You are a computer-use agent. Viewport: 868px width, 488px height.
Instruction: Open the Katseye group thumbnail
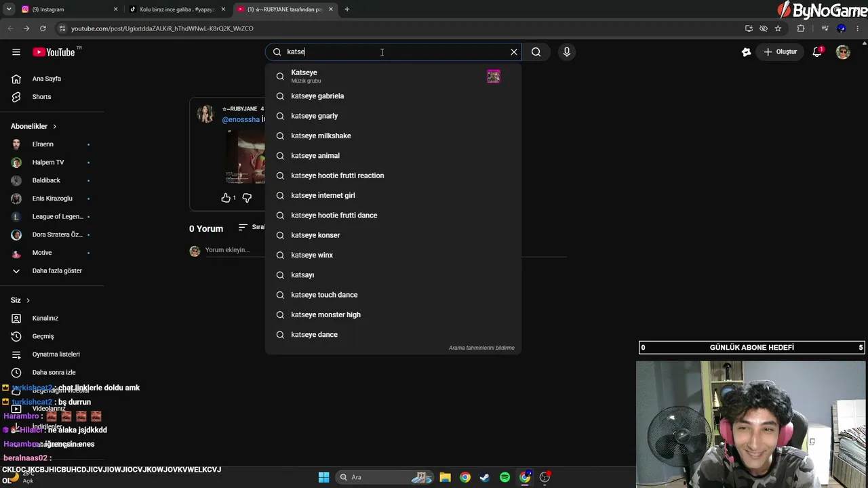coord(494,77)
